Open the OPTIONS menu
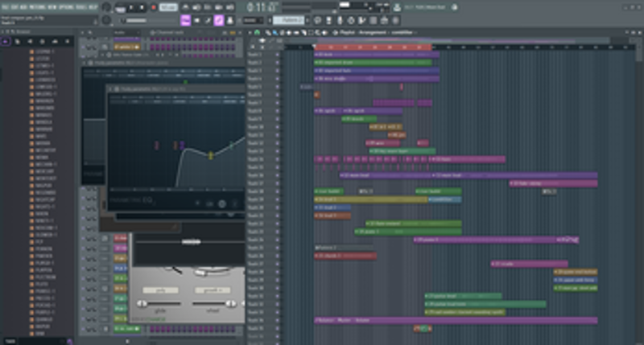644x345 pixels. pos(65,7)
